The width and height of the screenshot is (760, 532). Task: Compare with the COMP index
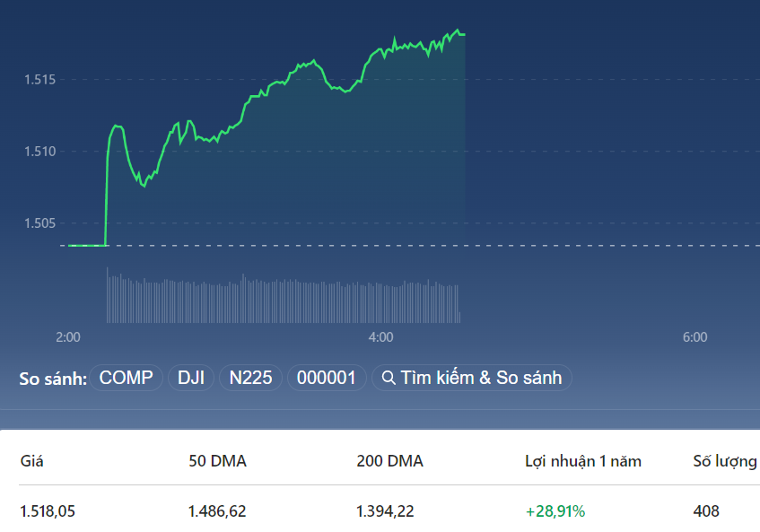(x=126, y=378)
